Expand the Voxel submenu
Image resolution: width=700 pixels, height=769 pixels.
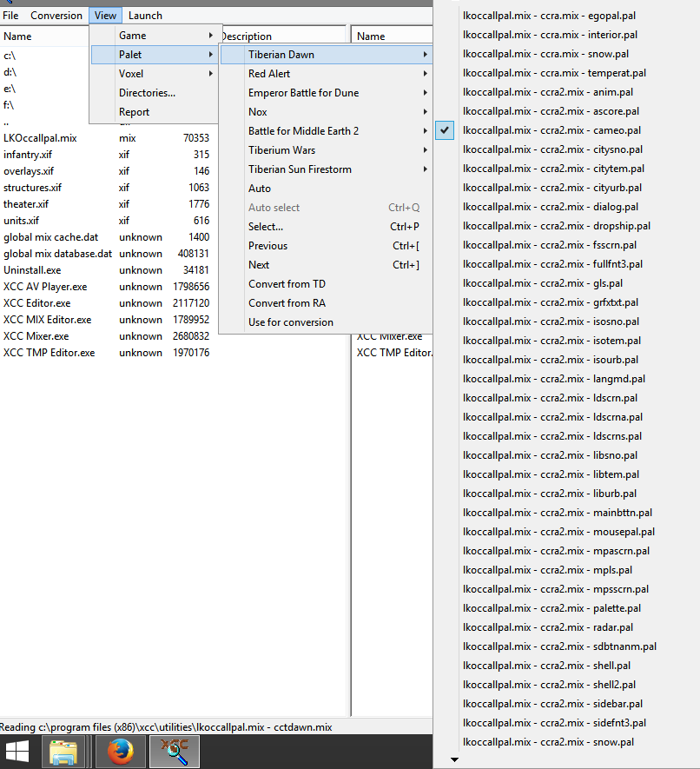155,74
